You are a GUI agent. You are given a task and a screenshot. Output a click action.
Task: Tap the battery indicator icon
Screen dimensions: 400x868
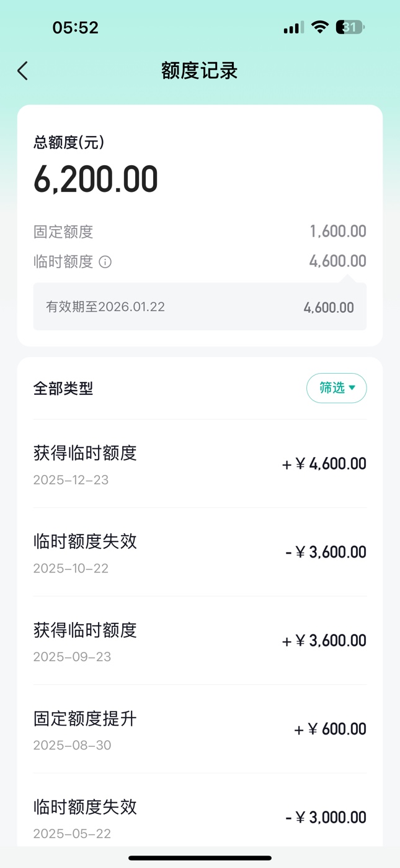pos(350,27)
